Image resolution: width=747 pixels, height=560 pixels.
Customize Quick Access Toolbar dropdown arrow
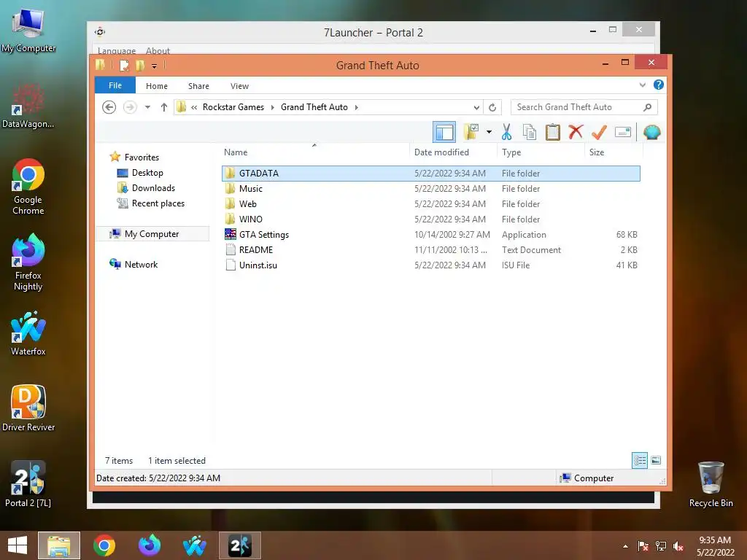[155, 66]
